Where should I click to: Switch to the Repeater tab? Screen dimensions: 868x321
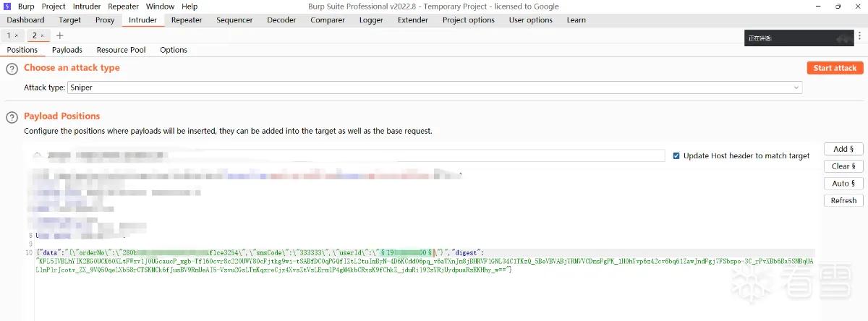coord(187,20)
